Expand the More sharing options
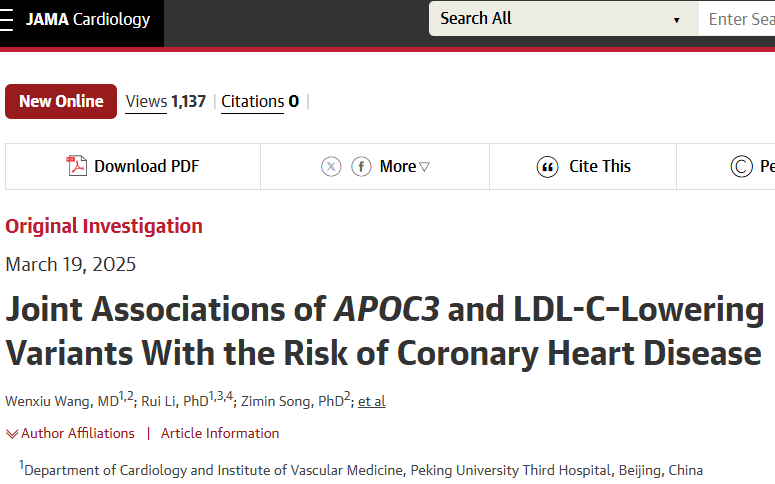This screenshot has height=484, width=775. click(x=404, y=167)
